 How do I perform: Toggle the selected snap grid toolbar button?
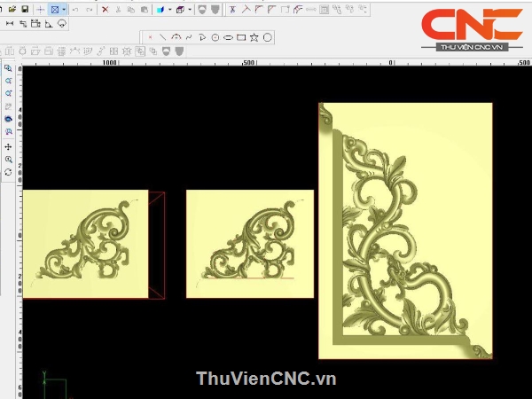click(x=53, y=9)
